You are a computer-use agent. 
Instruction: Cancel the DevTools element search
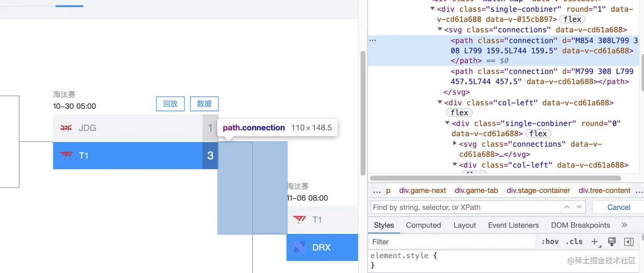[x=618, y=207]
